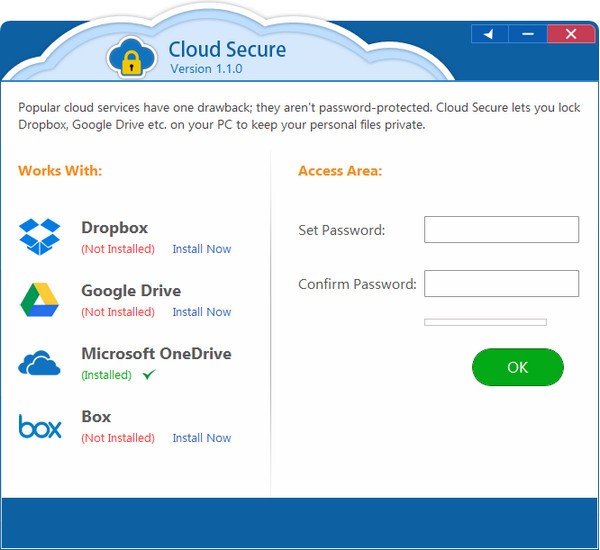Image resolution: width=600 pixels, height=550 pixels.
Task: Click the left arrow title bar button
Action: click(x=489, y=34)
